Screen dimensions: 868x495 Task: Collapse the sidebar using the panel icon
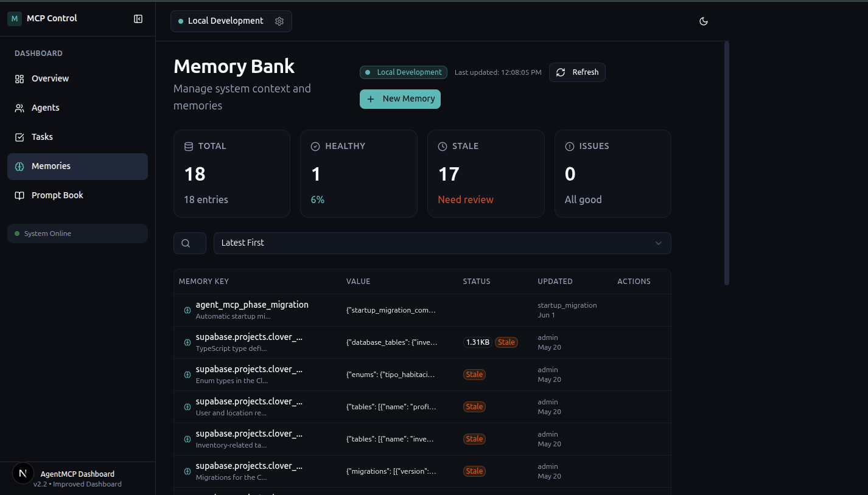coord(138,19)
